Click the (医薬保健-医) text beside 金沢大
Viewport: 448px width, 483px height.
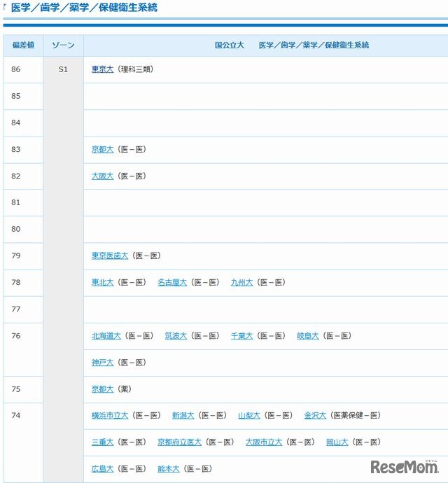[356, 416]
